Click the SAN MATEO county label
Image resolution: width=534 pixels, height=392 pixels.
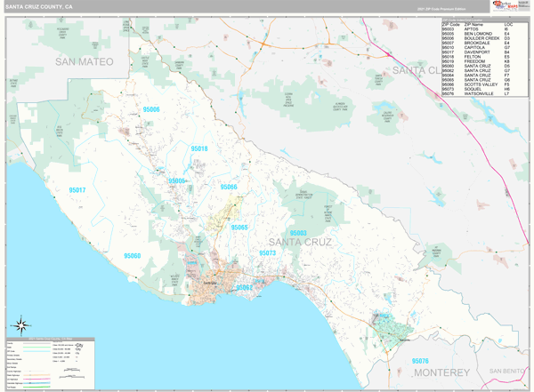(x=85, y=61)
